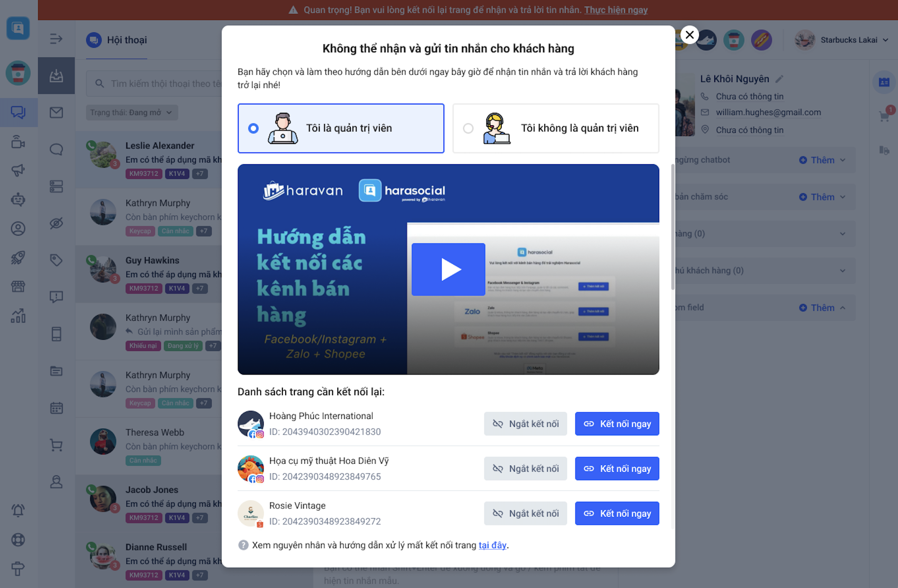The image size is (898, 588).
Task: Click the notification bell icon
Action: click(18, 510)
